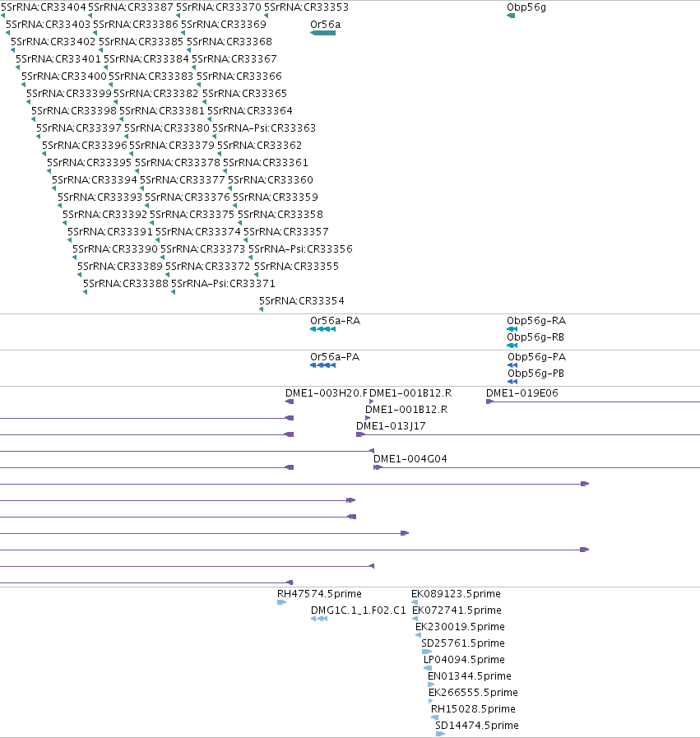Select the 5SrRNA:CR33397 label

tap(79, 128)
